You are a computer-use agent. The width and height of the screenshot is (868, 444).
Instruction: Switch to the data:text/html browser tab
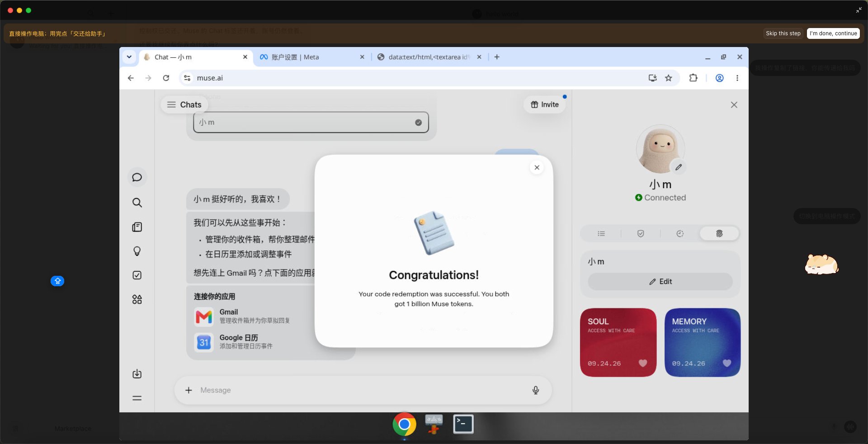[430, 57]
